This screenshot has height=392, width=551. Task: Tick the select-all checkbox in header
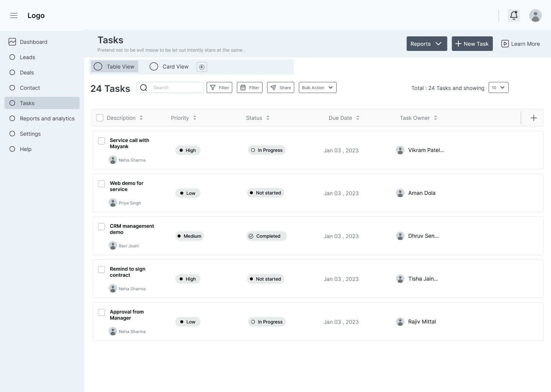pyautogui.click(x=100, y=118)
